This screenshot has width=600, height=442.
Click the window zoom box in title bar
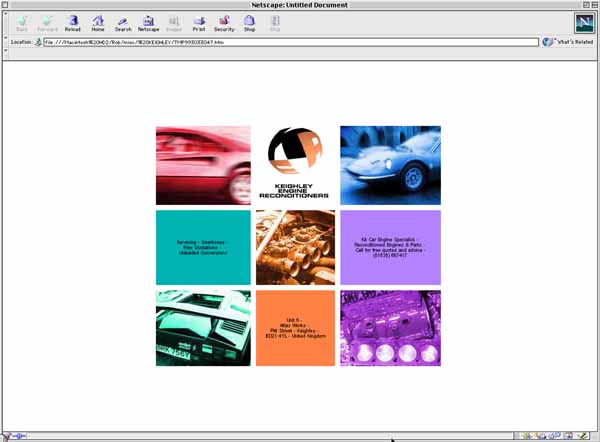586,5
